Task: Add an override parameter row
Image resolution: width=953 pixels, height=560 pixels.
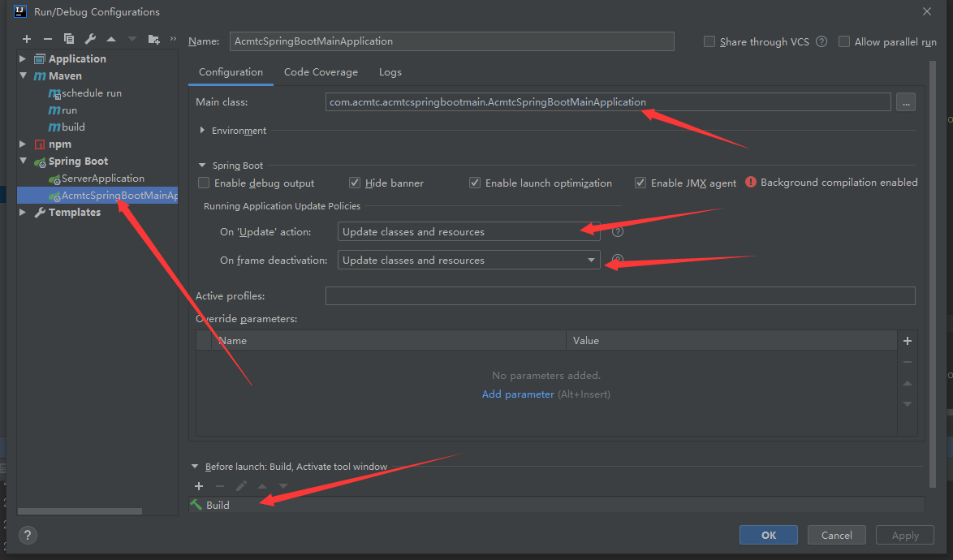Action: 908,341
